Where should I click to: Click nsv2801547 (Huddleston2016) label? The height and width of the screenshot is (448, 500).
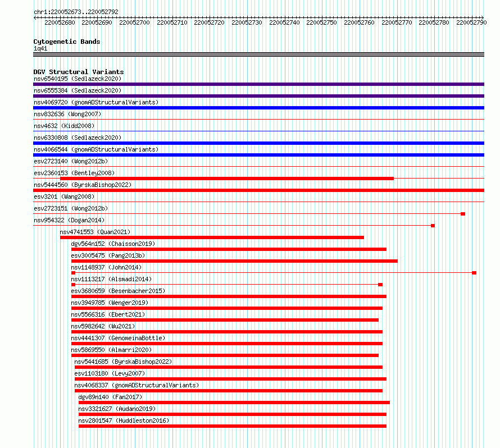pyautogui.click(x=124, y=420)
